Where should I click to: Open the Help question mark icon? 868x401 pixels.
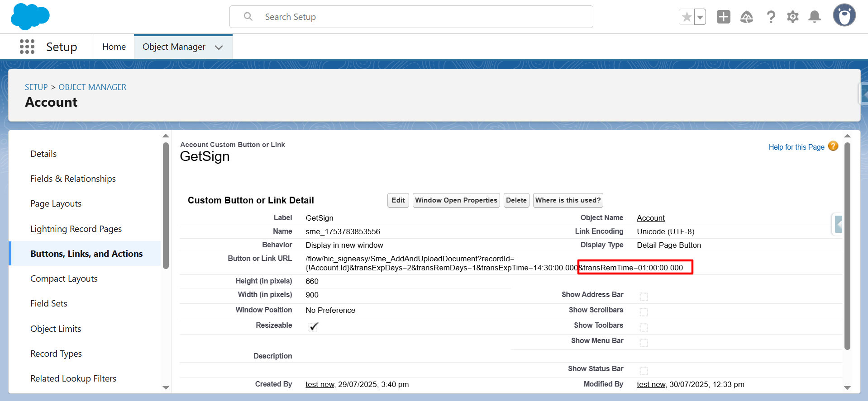[x=771, y=17]
